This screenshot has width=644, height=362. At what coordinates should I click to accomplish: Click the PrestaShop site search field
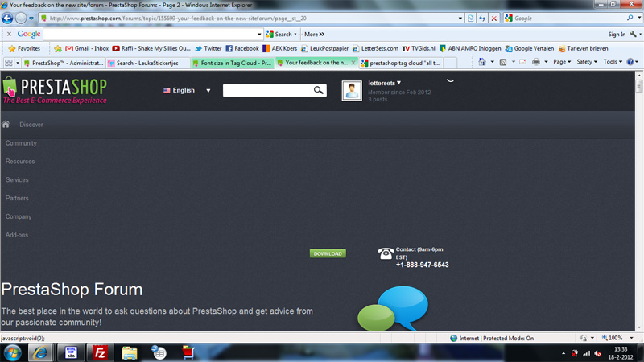coord(268,90)
